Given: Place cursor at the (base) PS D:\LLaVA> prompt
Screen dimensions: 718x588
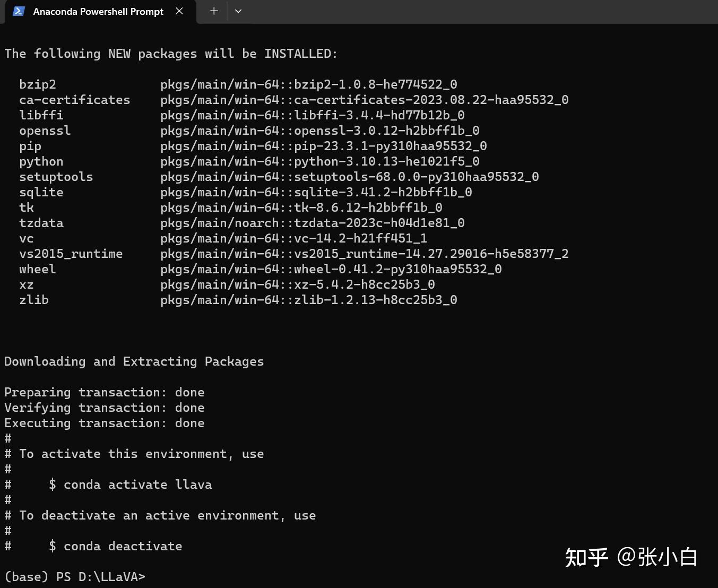Looking at the screenshot, I should point(74,576).
